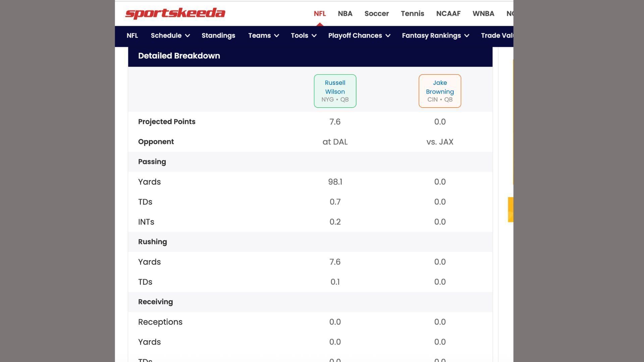Expand the Schedule dropdown chevron
Image resolution: width=644 pixels, height=362 pixels.
pos(187,36)
